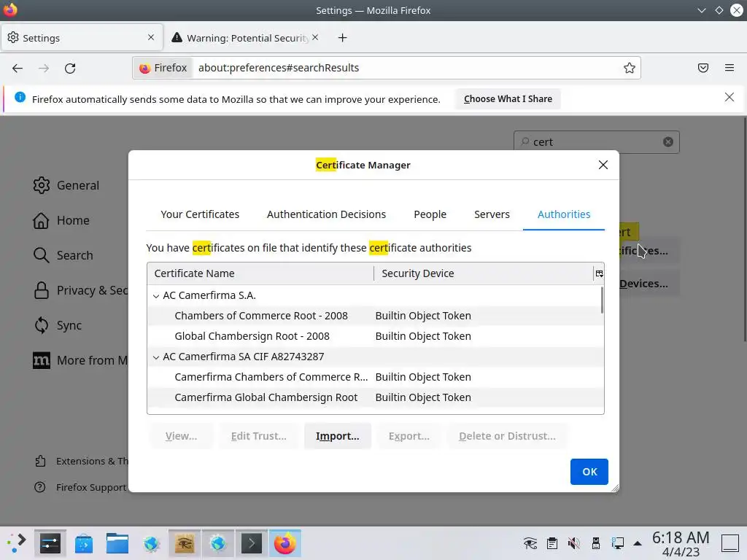The image size is (747, 560).
Task: Switch to Authentication Decisions tab
Action: 326,214
